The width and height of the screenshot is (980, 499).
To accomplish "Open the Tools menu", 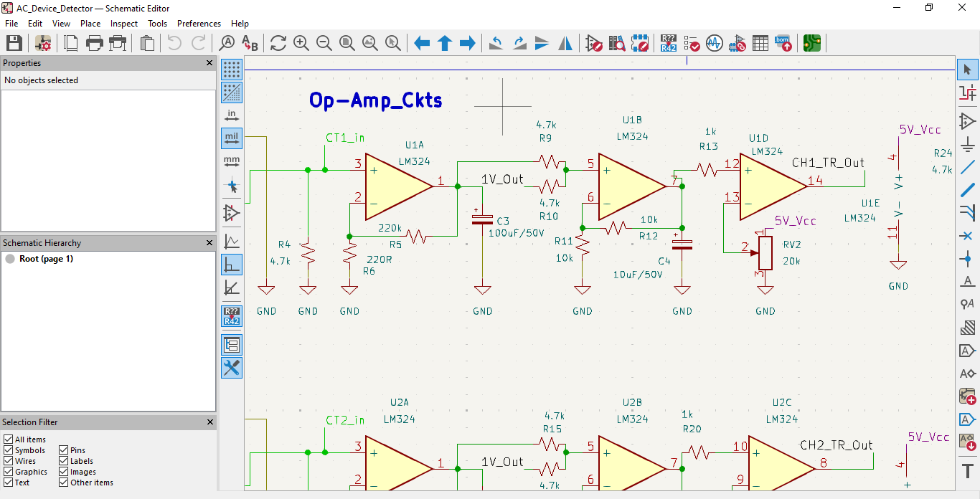I will point(157,24).
